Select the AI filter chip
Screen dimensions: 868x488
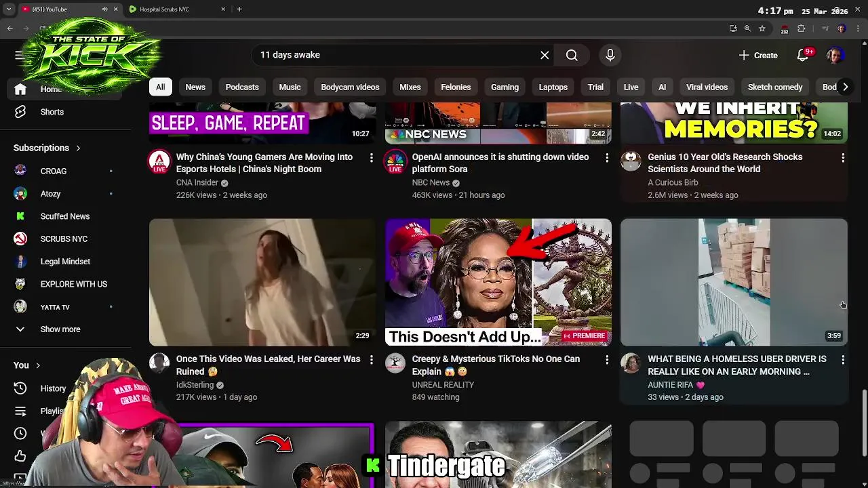663,87
